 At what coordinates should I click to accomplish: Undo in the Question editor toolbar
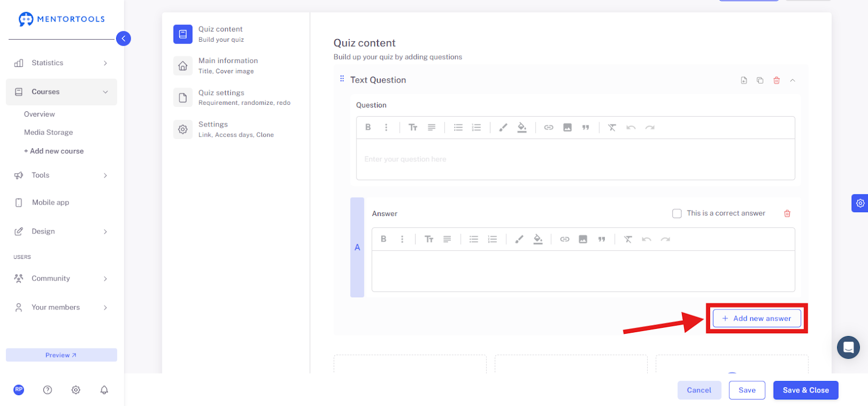[631, 127]
